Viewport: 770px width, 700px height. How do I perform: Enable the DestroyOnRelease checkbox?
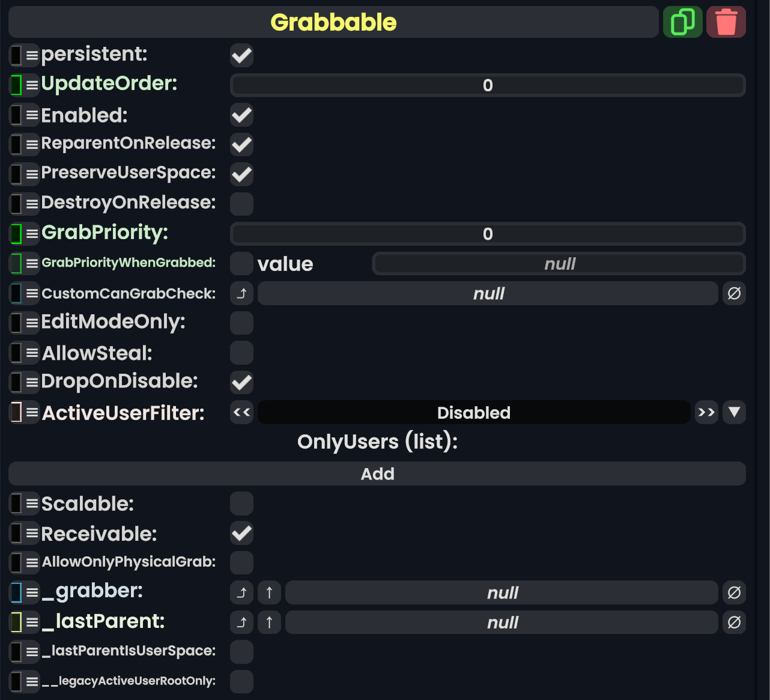(241, 204)
